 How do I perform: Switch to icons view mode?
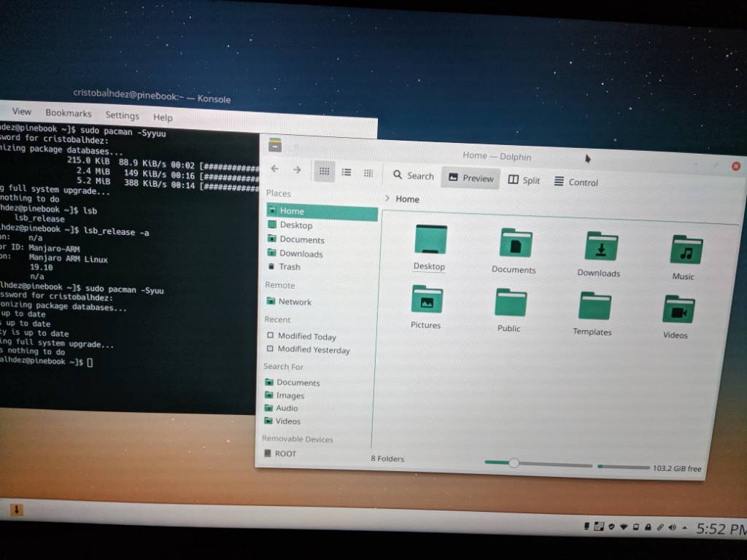click(325, 171)
